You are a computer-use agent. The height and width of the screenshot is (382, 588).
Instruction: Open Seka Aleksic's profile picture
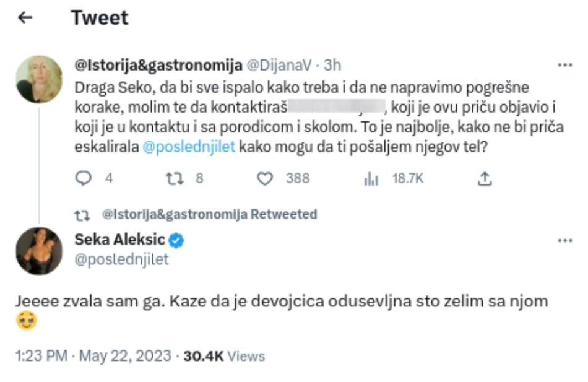(39, 251)
